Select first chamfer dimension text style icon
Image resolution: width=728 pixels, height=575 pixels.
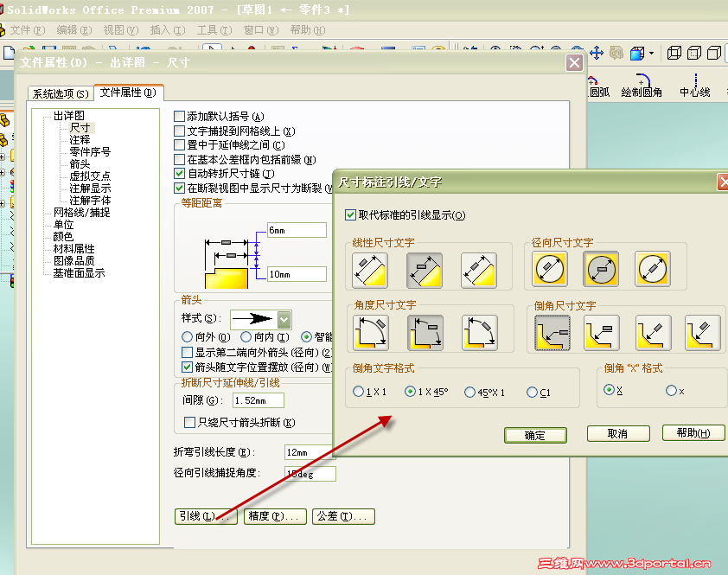552,333
